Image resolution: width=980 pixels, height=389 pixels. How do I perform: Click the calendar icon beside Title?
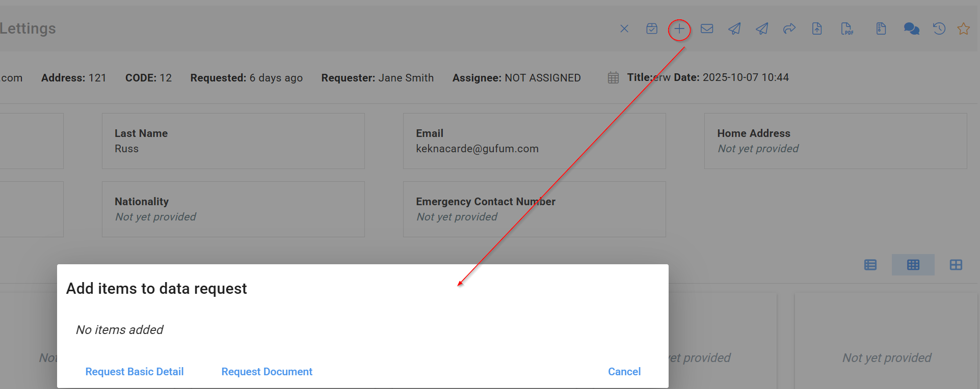tap(613, 78)
